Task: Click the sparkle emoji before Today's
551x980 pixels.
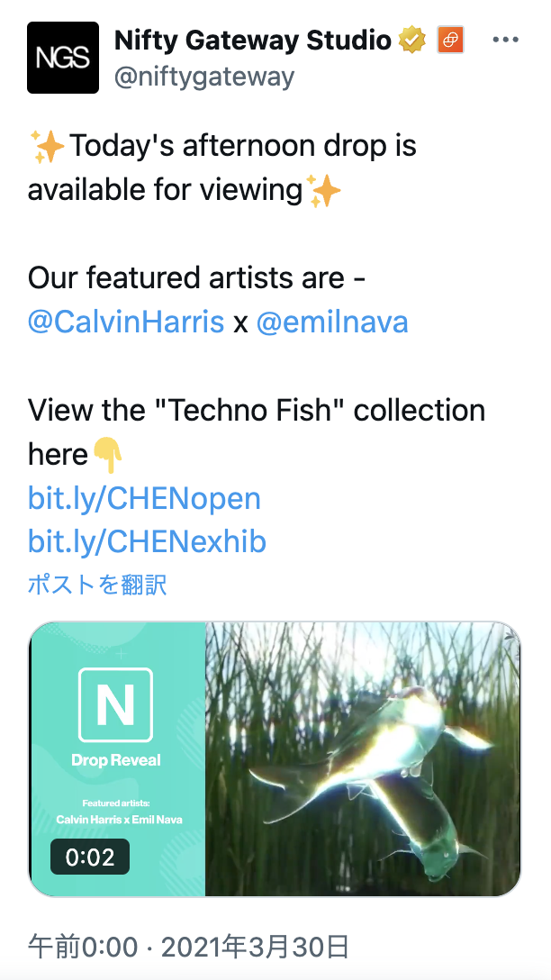Action: [x=47, y=146]
